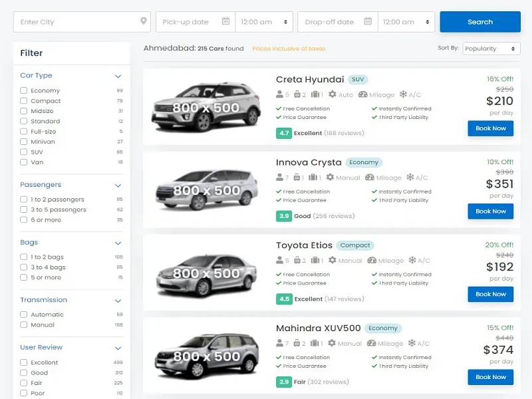The image size is (532, 399).
Task: Collapse the Bags filter section
Action: [x=118, y=243]
